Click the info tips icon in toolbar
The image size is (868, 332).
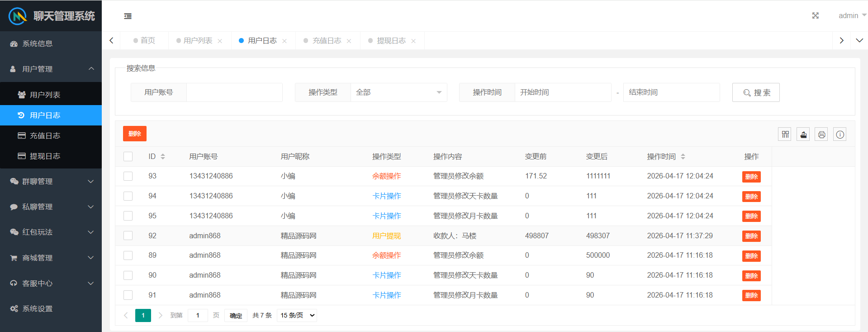tap(840, 135)
